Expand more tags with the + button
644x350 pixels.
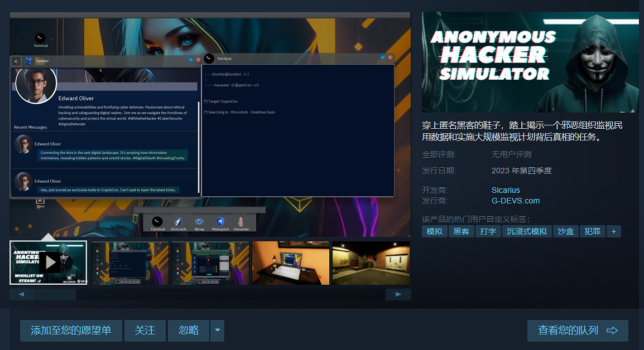coord(613,231)
